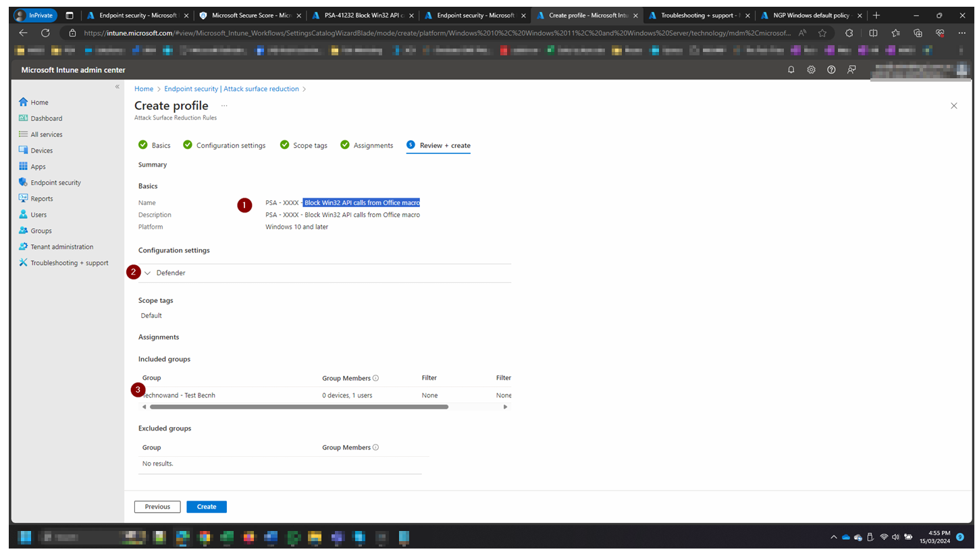This screenshot has height=560, width=975.
Task: Open the settings gear in the Intune header
Action: (812, 69)
